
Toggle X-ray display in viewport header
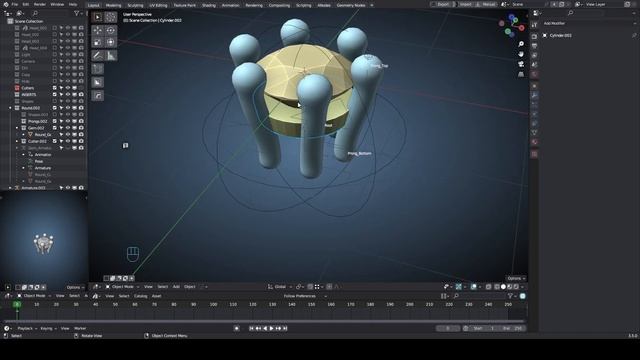tap(489, 287)
